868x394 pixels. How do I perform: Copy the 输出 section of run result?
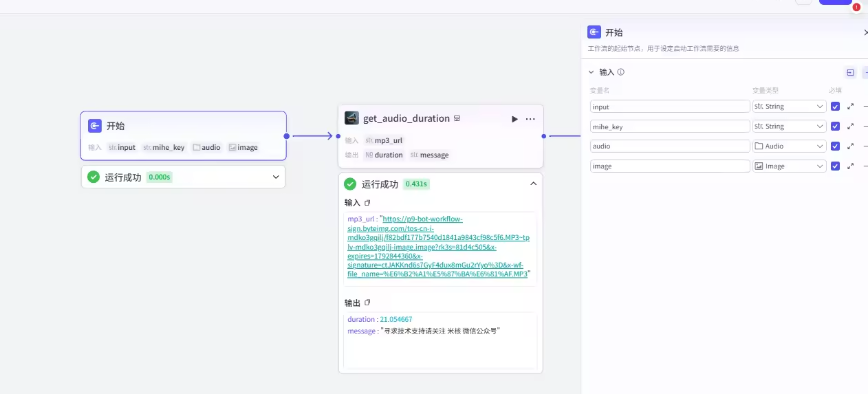tap(367, 303)
